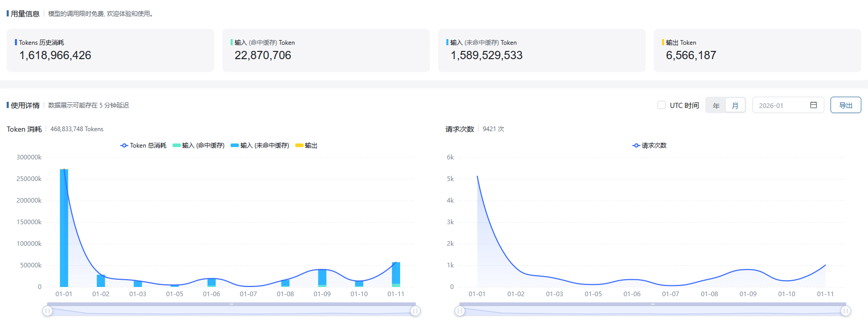Toggle the 输入 (命中缓存) legend marker
The width and height of the screenshot is (868, 325).
177,146
